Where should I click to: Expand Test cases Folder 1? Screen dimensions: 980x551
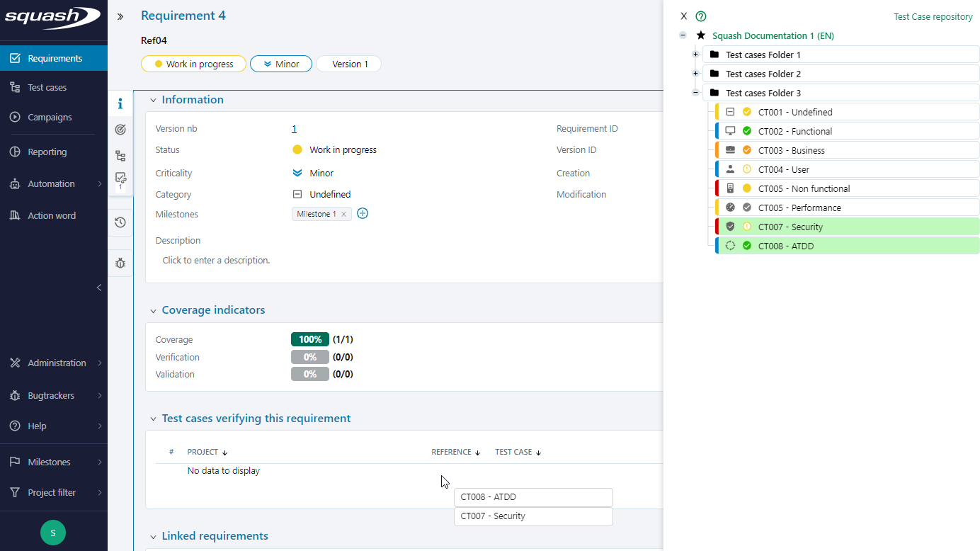tap(695, 54)
